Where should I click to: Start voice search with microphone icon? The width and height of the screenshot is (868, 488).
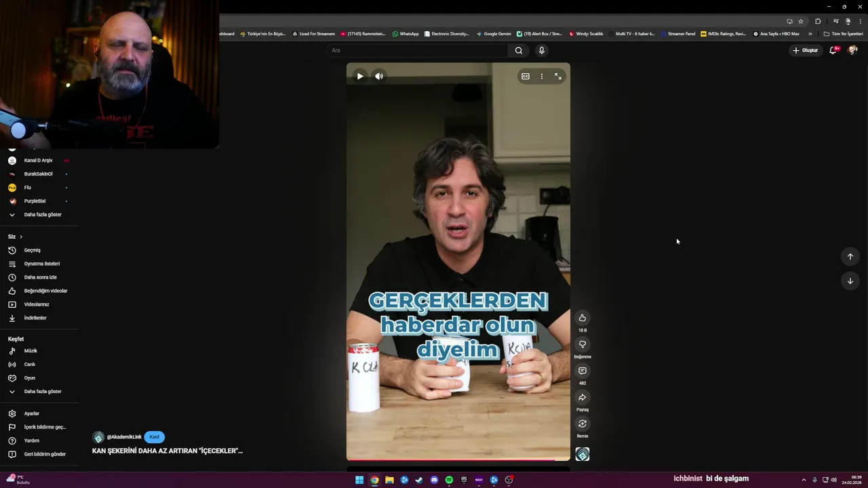tap(541, 50)
